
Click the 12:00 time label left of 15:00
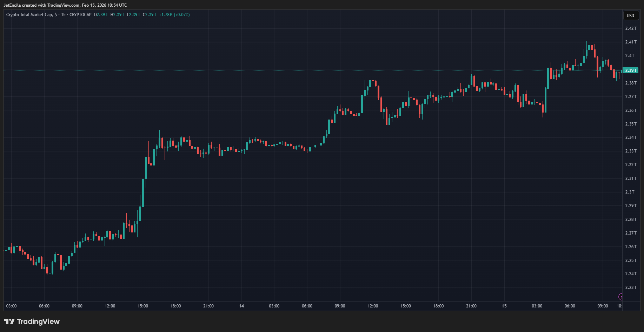[110, 306]
